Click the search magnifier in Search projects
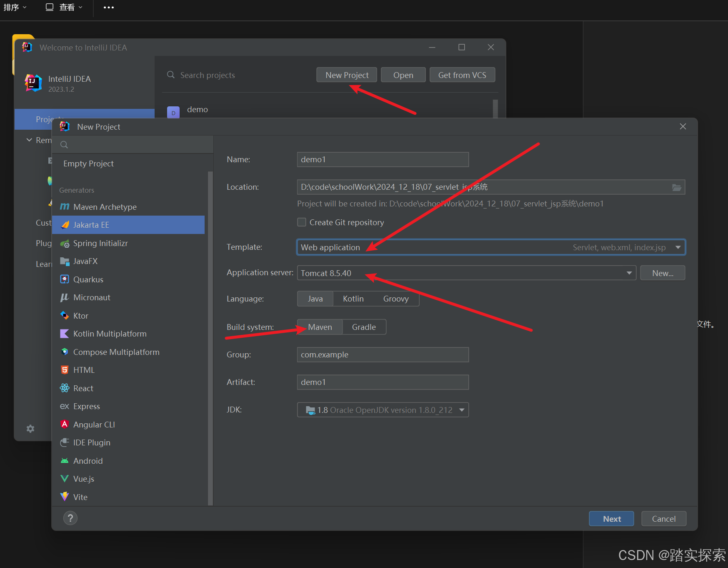Image resolution: width=728 pixels, height=568 pixels. [171, 75]
